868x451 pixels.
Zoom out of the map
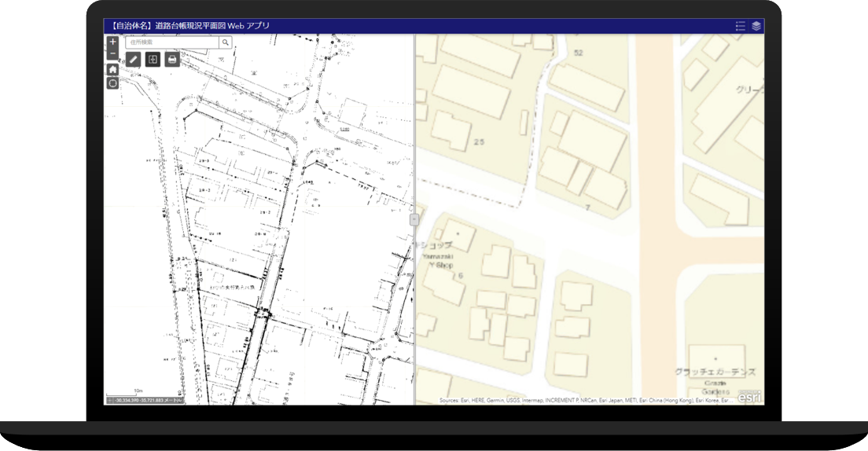(x=112, y=54)
